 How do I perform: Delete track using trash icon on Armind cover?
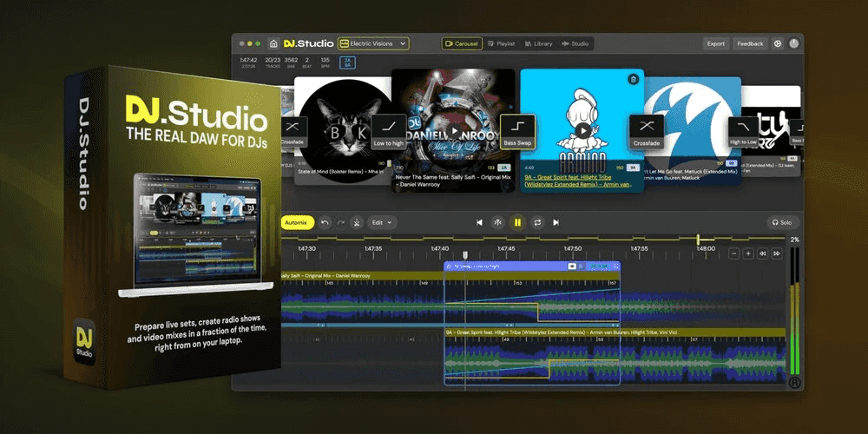[633, 80]
